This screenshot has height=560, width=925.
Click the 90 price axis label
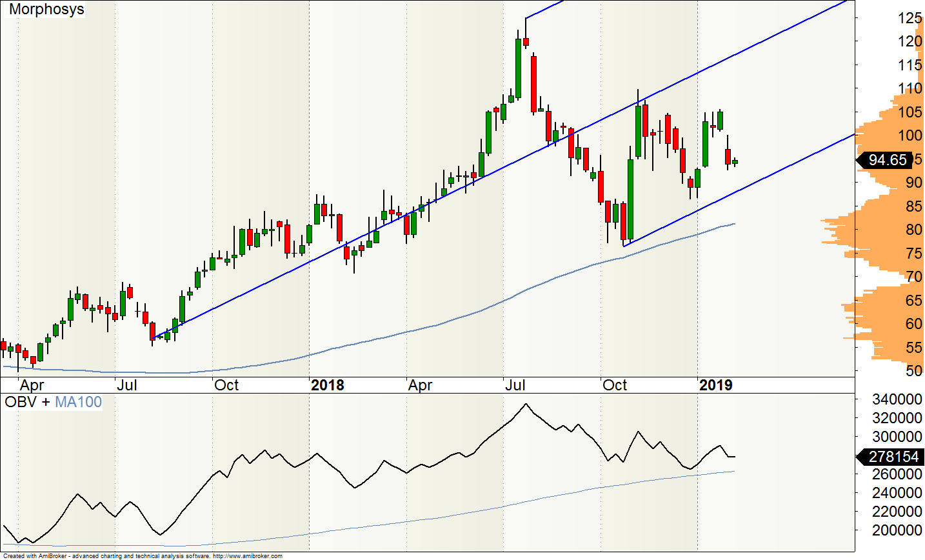point(913,183)
